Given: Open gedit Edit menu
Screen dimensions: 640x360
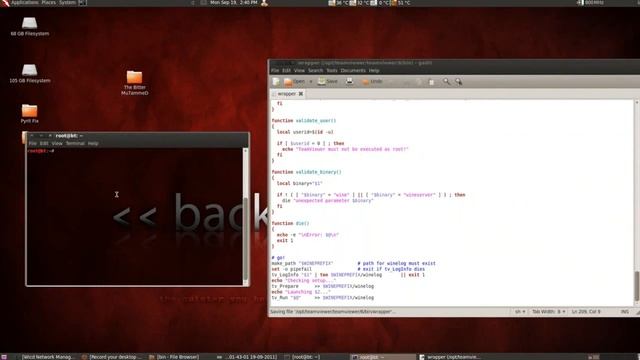Looking at the screenshot, I should (286, 71).
